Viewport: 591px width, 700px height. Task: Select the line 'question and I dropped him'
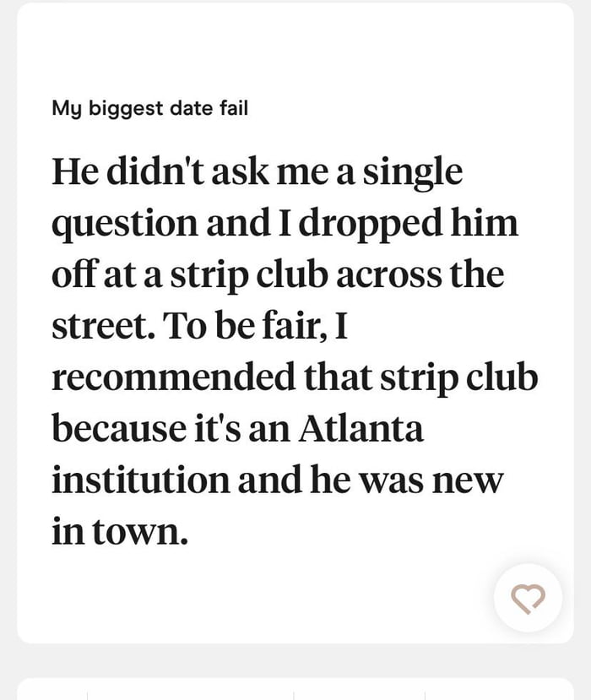pos(285,223)
